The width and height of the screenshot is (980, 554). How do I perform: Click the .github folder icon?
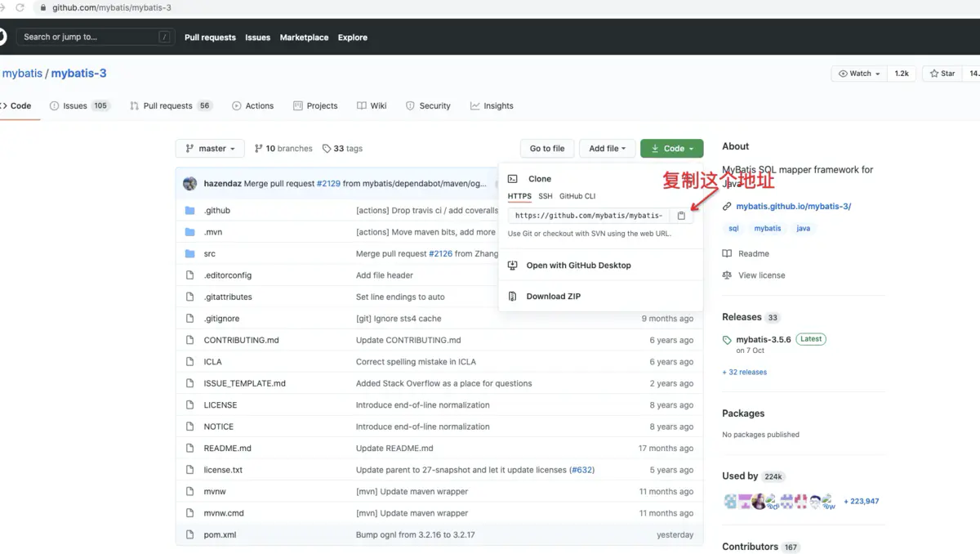click(x=189, y=211)
